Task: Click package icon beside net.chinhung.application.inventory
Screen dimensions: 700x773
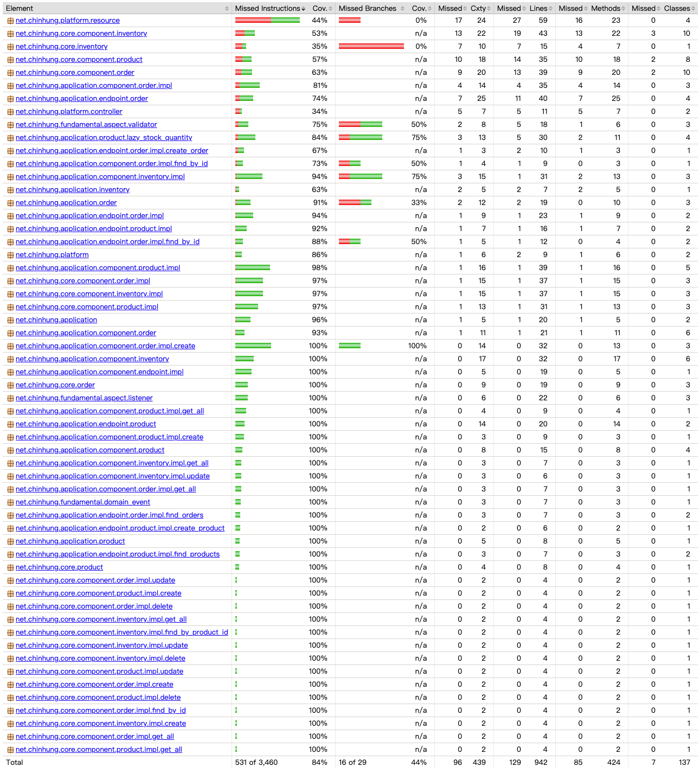Action: 10,190
